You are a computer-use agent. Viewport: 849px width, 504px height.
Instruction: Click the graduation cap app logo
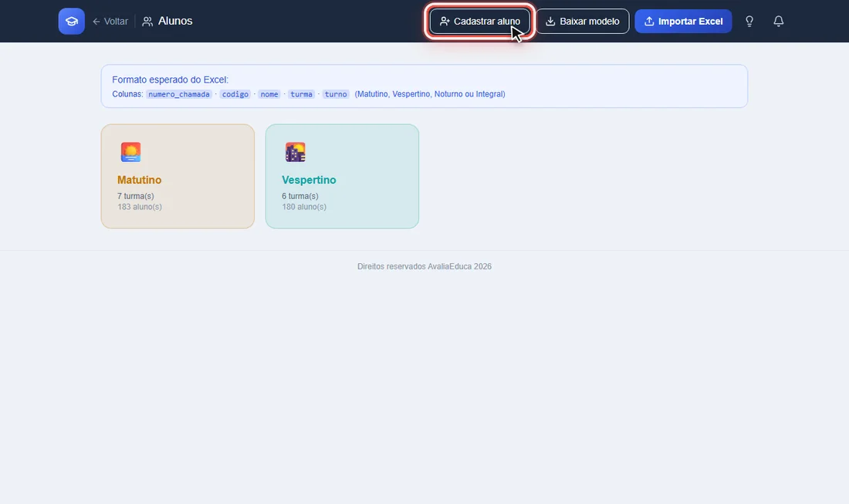pyautogui.click(x=72, y=21)
